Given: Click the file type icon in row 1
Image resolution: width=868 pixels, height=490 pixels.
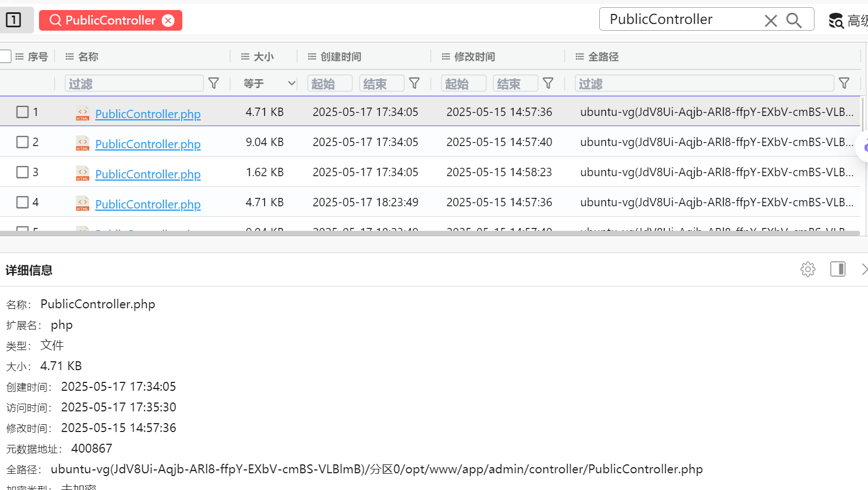Looking at the screenshot, I should pos(83,113).
